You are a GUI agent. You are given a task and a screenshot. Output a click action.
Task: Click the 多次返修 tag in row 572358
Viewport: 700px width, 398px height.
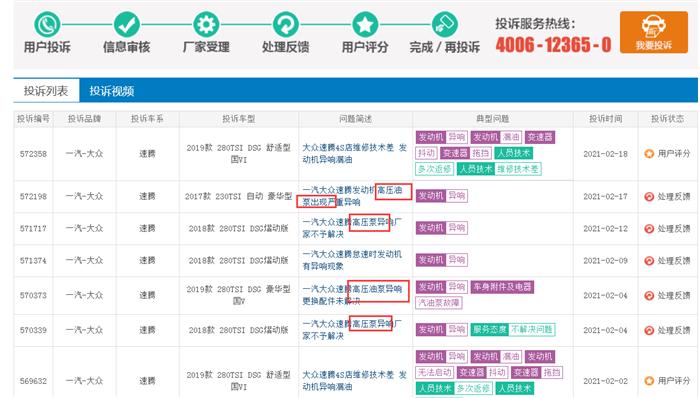435,169
